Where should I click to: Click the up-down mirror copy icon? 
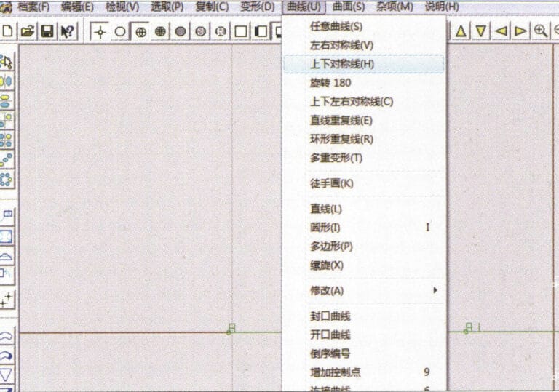(x=7, y=101)
